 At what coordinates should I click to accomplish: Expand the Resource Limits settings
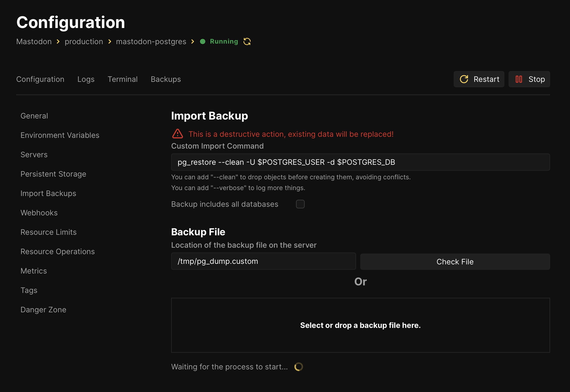[48, 232]
